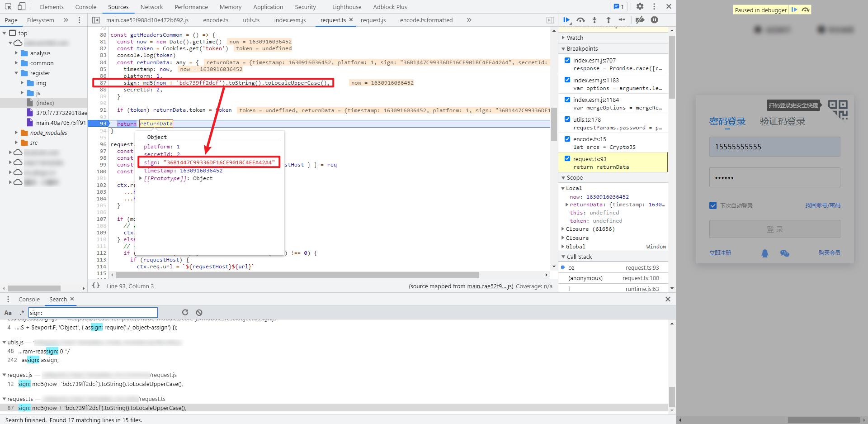Resume script execution in debugger toolbar

click(x=566, y=20)
